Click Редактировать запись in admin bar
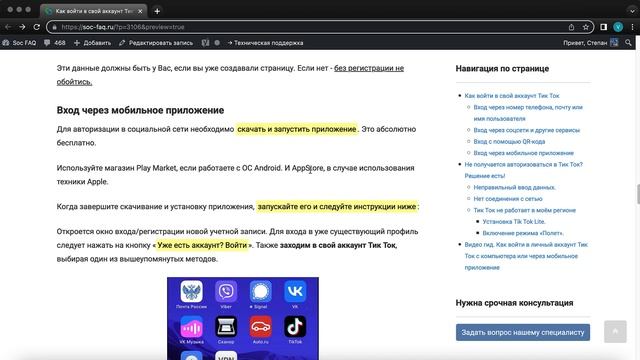 (x=156, y=42)
